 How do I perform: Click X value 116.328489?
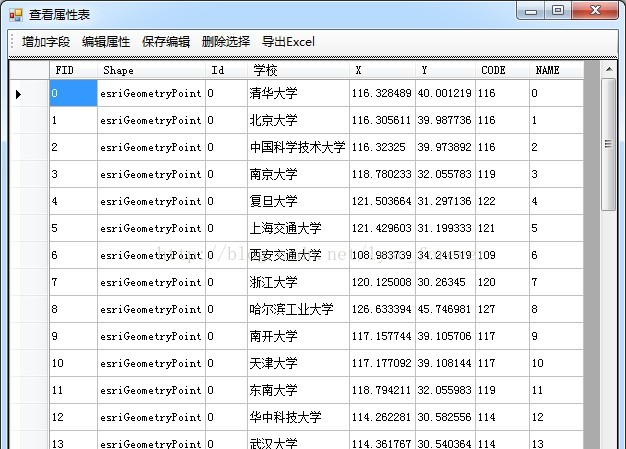(x=382, y=93)
